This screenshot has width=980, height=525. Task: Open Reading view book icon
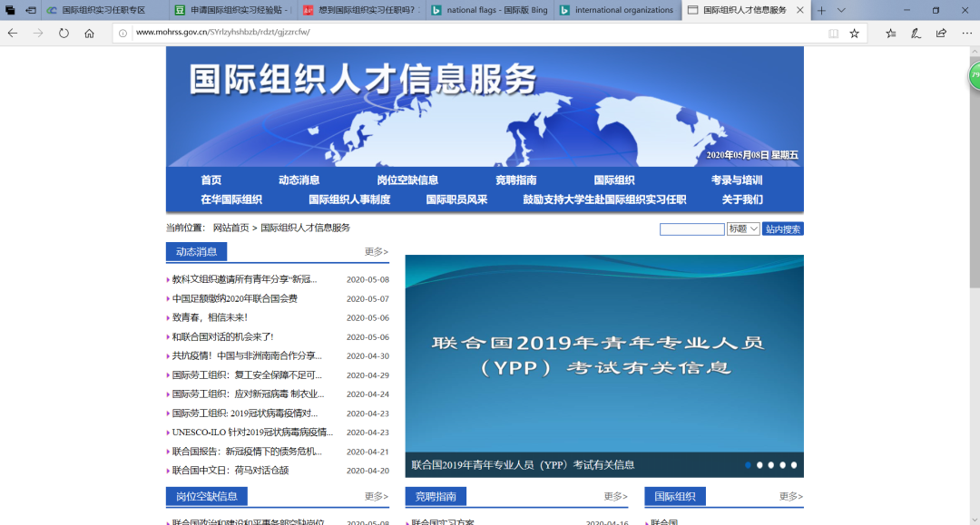833,33
